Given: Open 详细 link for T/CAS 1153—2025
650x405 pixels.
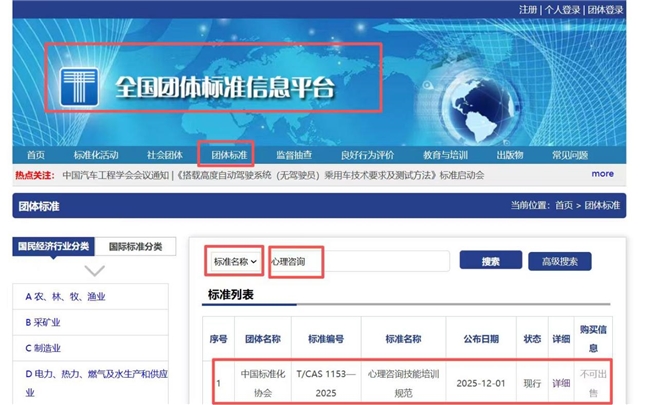Looking at the screenshot, I should pos(561,382).
